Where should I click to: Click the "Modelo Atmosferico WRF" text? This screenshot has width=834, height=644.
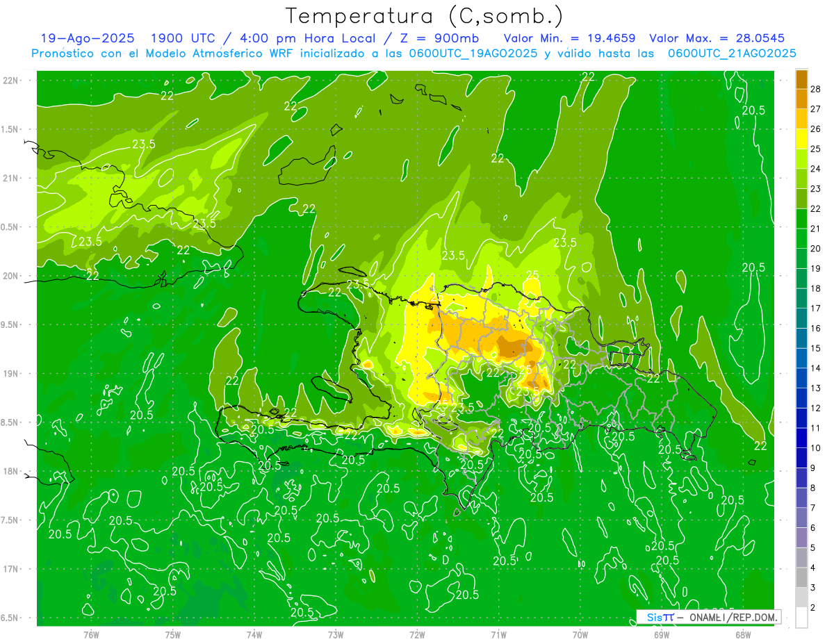click(x=206, y=53)
